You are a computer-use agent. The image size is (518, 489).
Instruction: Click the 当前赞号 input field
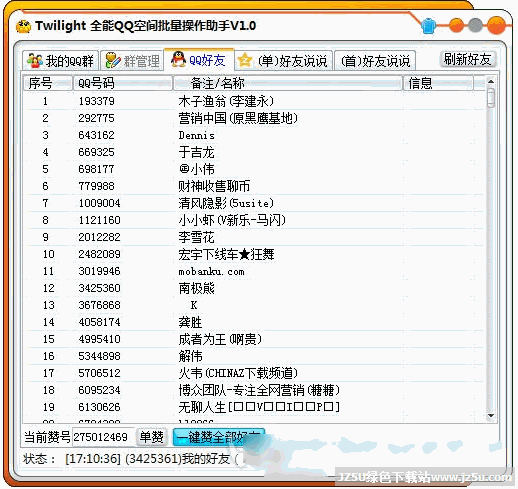coord(103,437)
